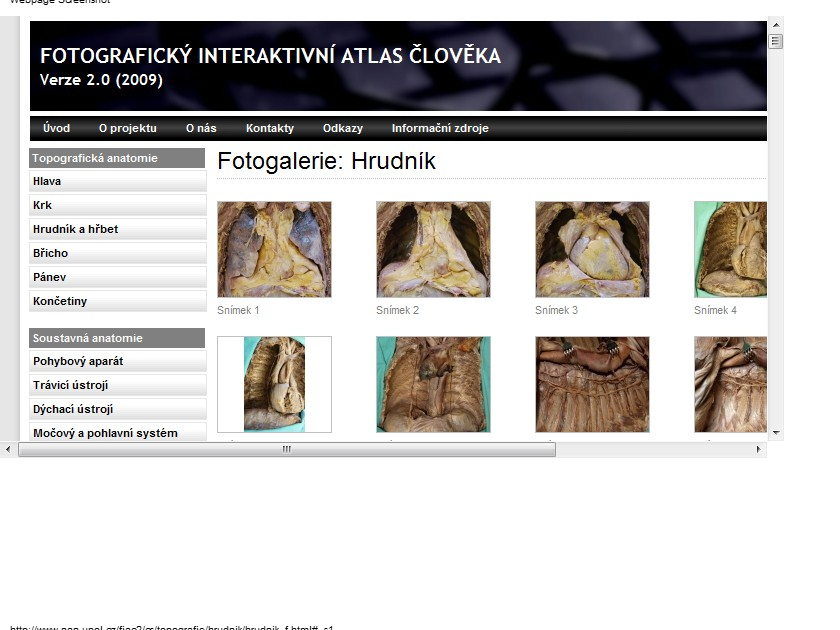This screenshot has width=840, height=630.
Task: Select the Dýchací ústrojí link
Action: (117, 409)
